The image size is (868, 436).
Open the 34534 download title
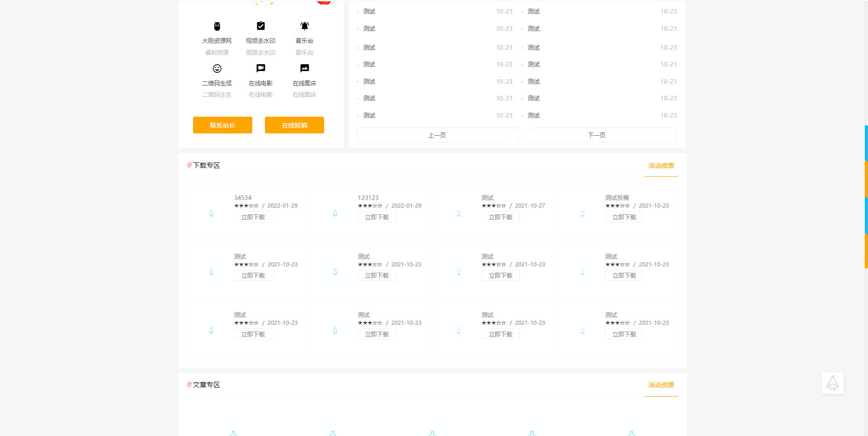click(x=243, y=198)
